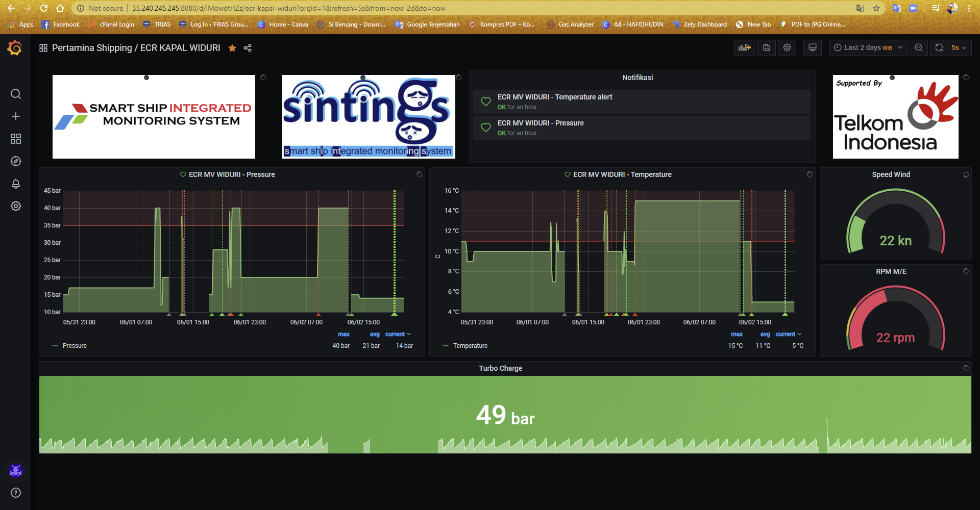
Task: Enable TV cycle view mode
Action: [x=812, y=47]
